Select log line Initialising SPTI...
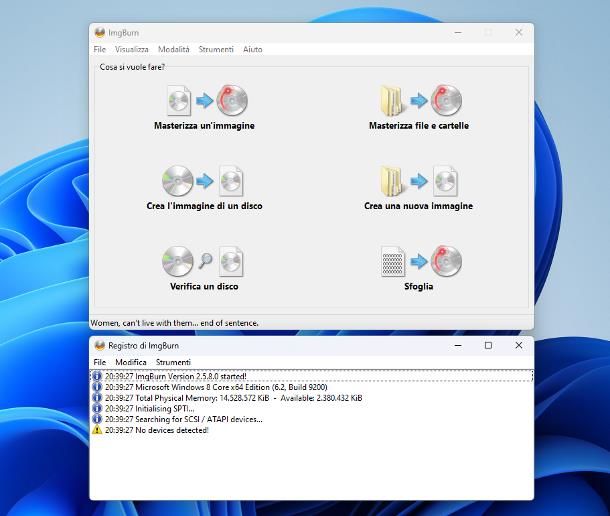 point(149,409)
